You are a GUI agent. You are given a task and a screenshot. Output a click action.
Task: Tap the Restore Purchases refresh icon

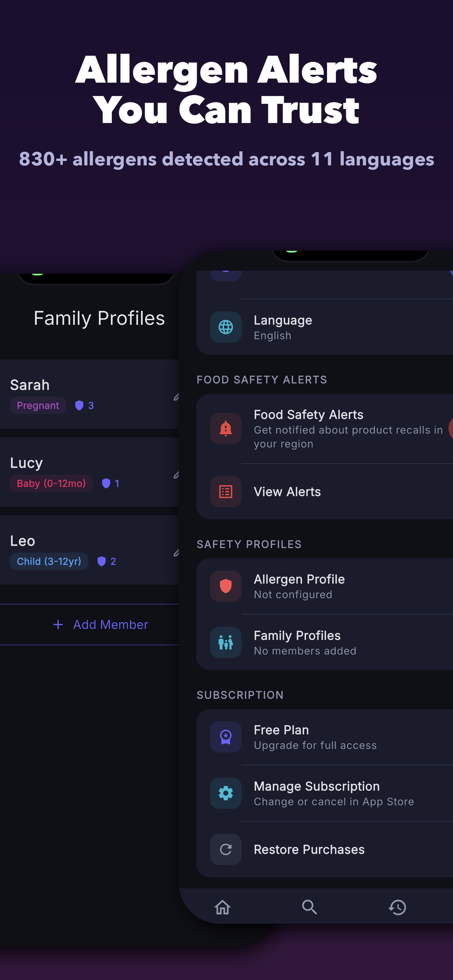225,849
